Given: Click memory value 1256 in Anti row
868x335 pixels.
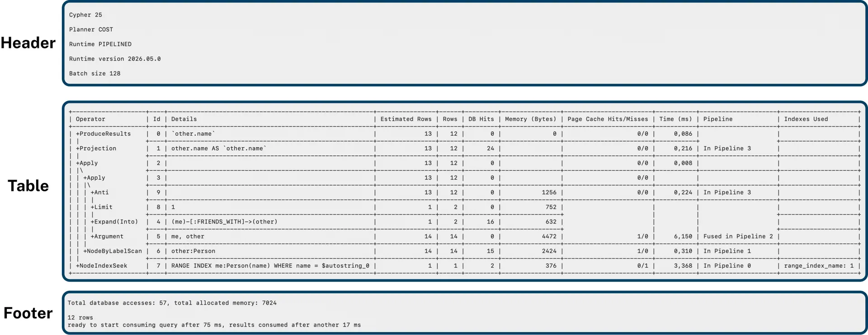Looking at the screenshot, I should 549,192.
